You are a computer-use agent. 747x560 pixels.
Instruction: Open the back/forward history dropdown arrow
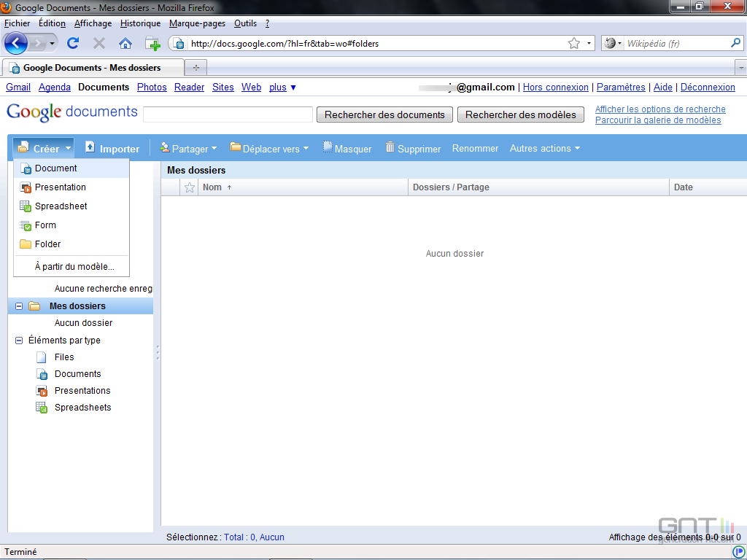coord(52,44)
